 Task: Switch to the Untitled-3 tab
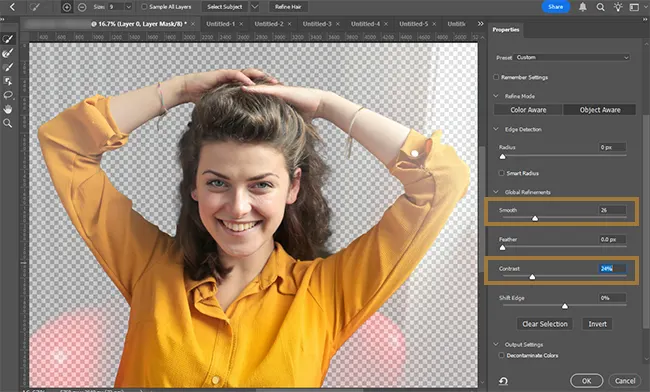(x=317, y=24)
